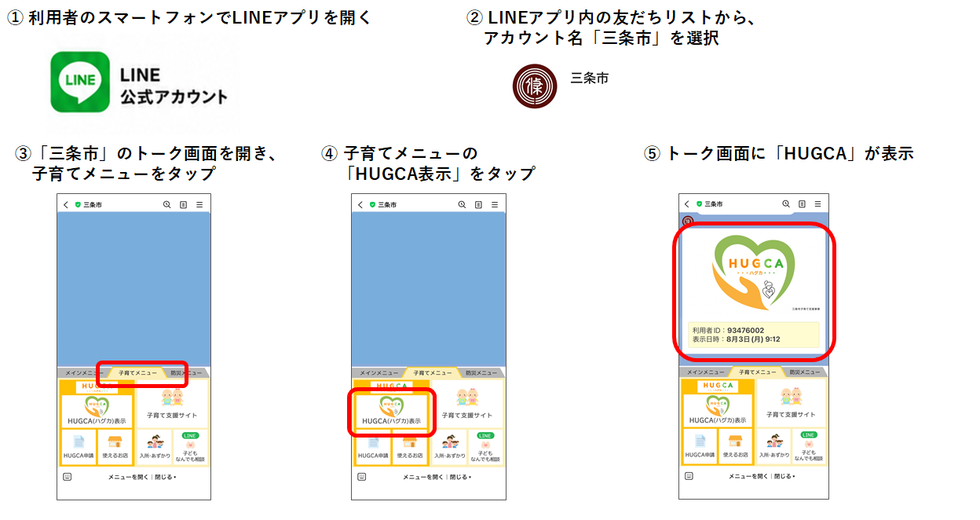Viewport: 980px width, 520px height.
Task: Open notes icon in step ③ phone header
Action: 183,204
